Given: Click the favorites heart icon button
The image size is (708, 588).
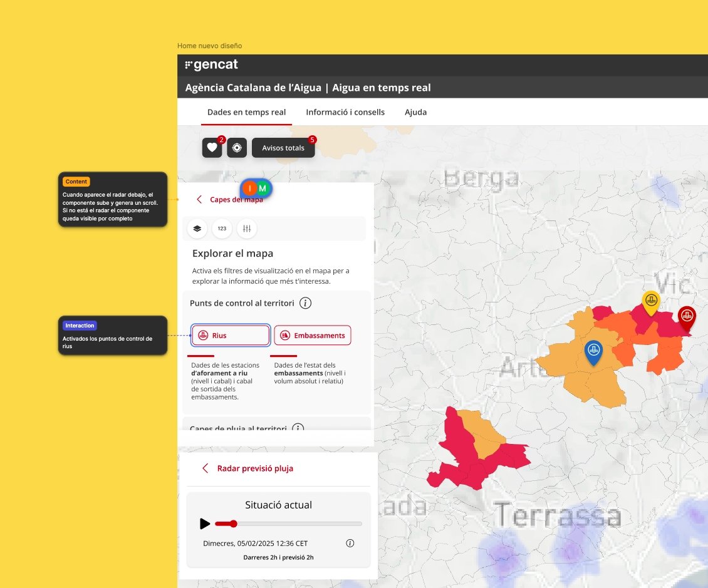Looking at the screenshot, I should coord(212,148).
